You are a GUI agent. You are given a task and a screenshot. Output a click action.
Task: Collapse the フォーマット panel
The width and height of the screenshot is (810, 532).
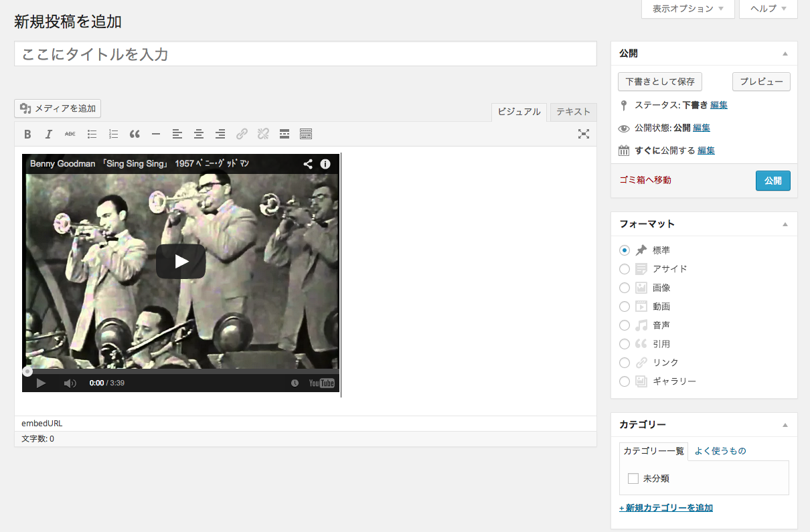pos(785,224)
